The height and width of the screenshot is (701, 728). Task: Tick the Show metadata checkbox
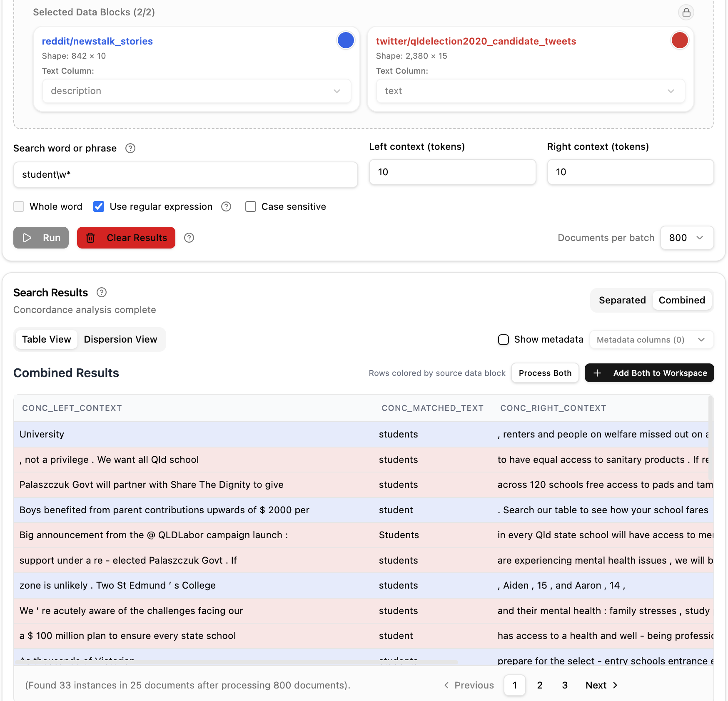[504, 340]
